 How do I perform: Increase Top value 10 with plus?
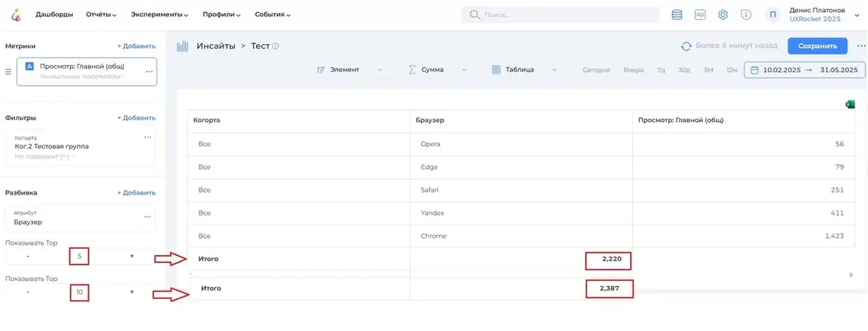131,292
